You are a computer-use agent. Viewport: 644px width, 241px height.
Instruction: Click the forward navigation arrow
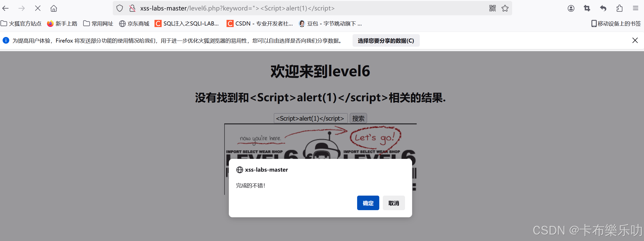click(22, 8)
